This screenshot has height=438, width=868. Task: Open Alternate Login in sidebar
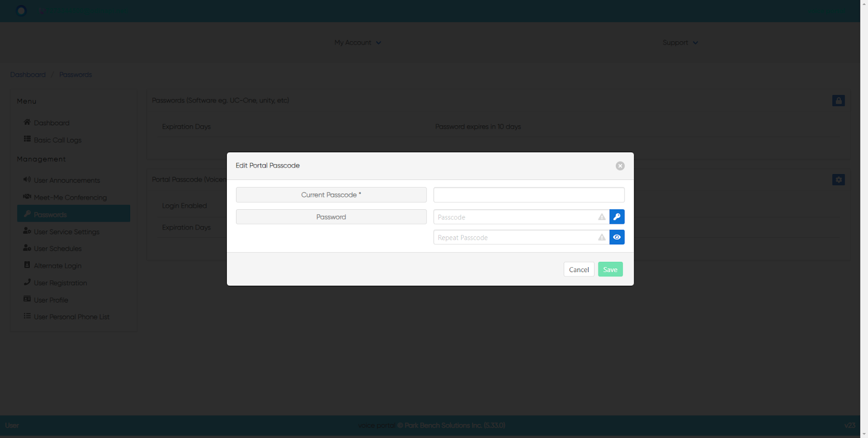(x=58, y=266)
